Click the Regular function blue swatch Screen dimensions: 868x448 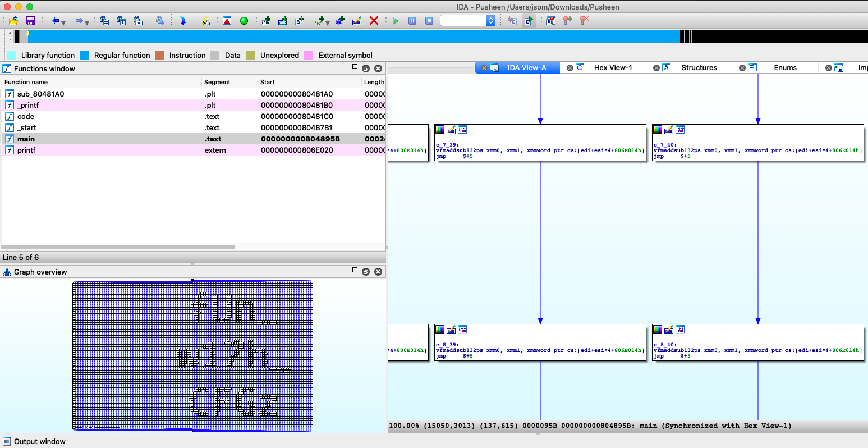pyautogui.click(x=84, y=55)
